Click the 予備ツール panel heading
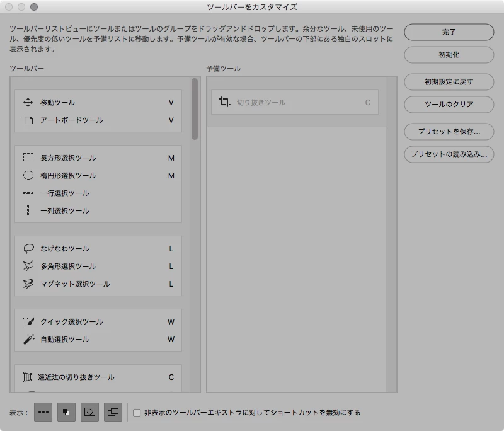The height and width of the screenshot is (431, 504). pyautogui.click(x=224, y=69)
